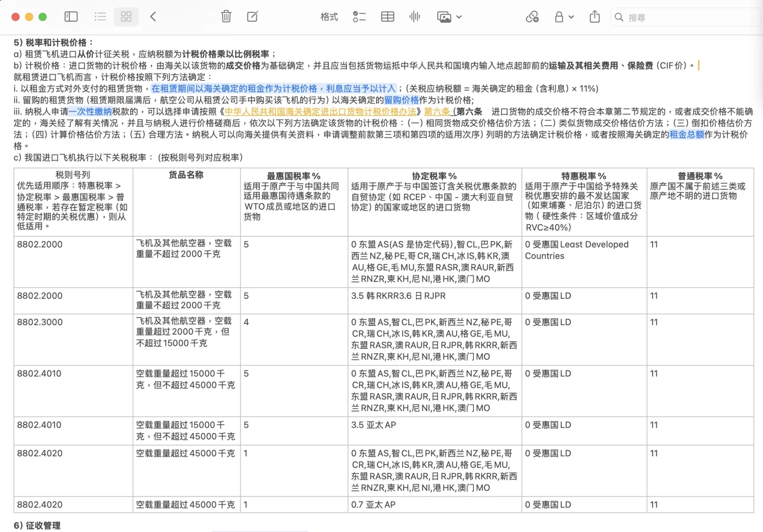
Task: Click the 搜尋 search field
Action: pyautogui.click(x=685, y=17)
